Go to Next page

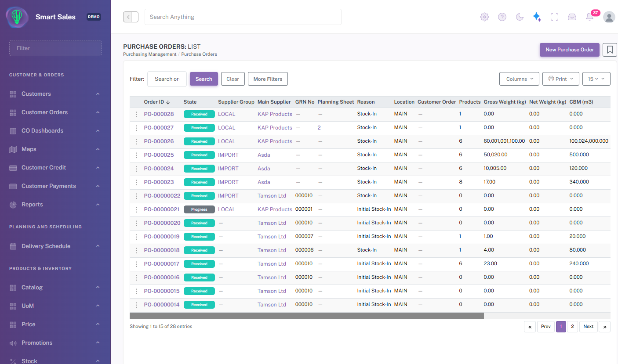point(589,327)
